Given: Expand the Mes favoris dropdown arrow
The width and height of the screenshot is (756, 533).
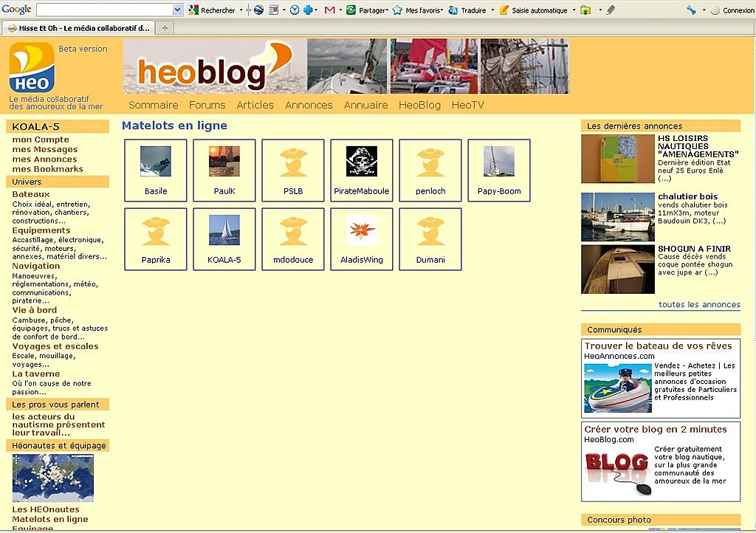Looking at the screenshot, I should (x=441, y=10).
